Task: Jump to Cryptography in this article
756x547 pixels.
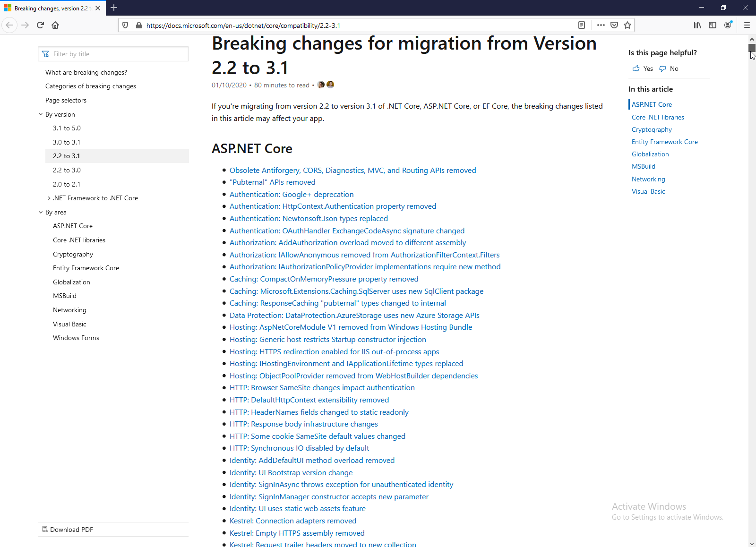Action: click(x=652, y=129)
